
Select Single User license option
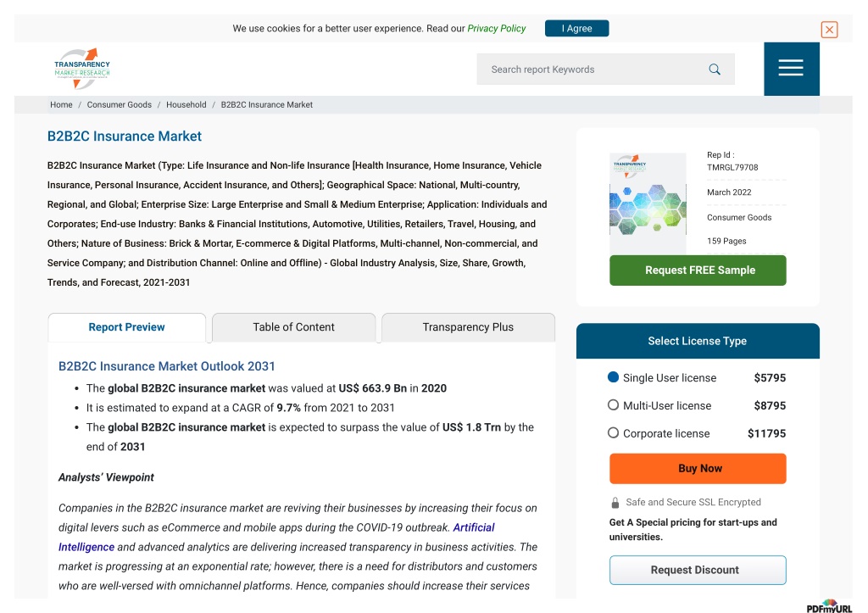click(x=613, y=377)
